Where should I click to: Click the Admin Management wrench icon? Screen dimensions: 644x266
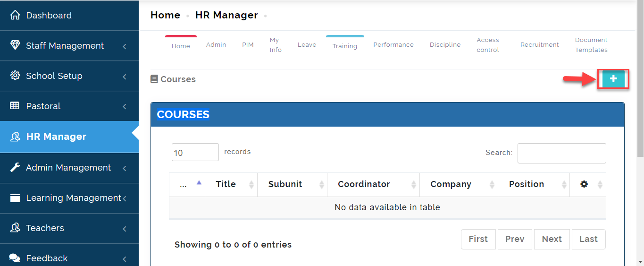tap(15, 167)
